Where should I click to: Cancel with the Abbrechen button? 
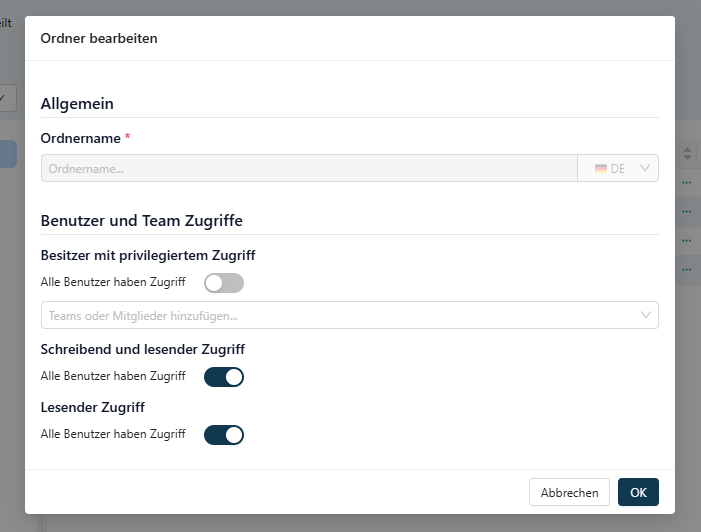[x=569, y=492]
